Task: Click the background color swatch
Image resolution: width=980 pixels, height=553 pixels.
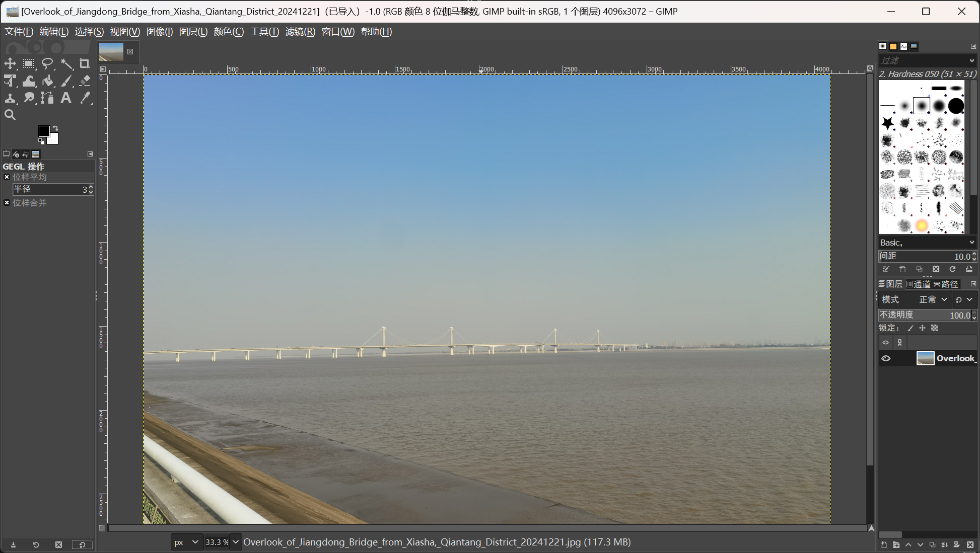Action: tap(53, 139)
